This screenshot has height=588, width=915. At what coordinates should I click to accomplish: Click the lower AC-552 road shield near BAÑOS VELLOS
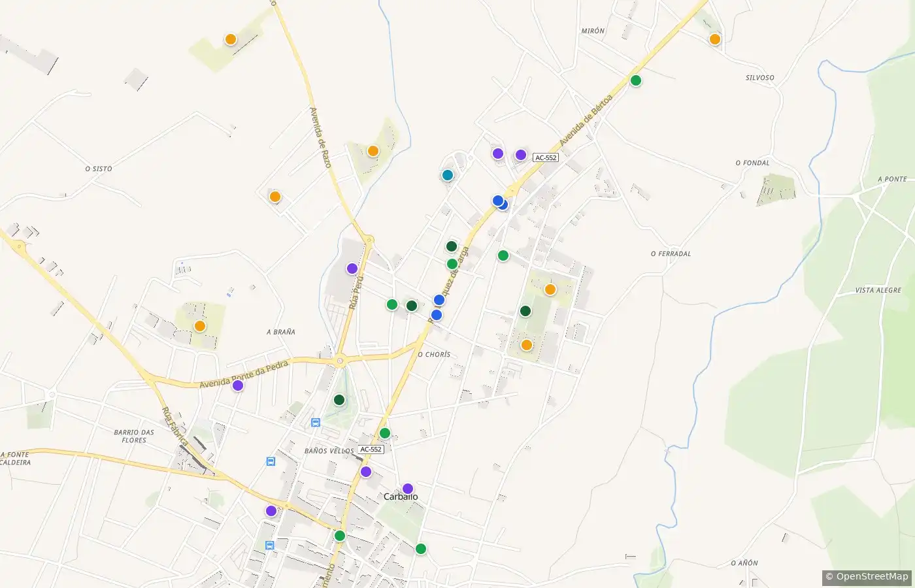tap(371, 449)
